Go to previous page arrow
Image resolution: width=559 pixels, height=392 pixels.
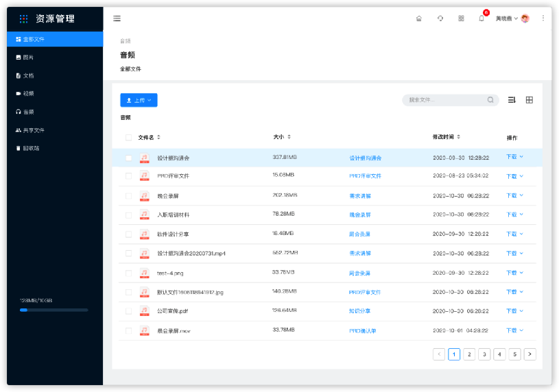pyautogui.click(x=439, y=354)
